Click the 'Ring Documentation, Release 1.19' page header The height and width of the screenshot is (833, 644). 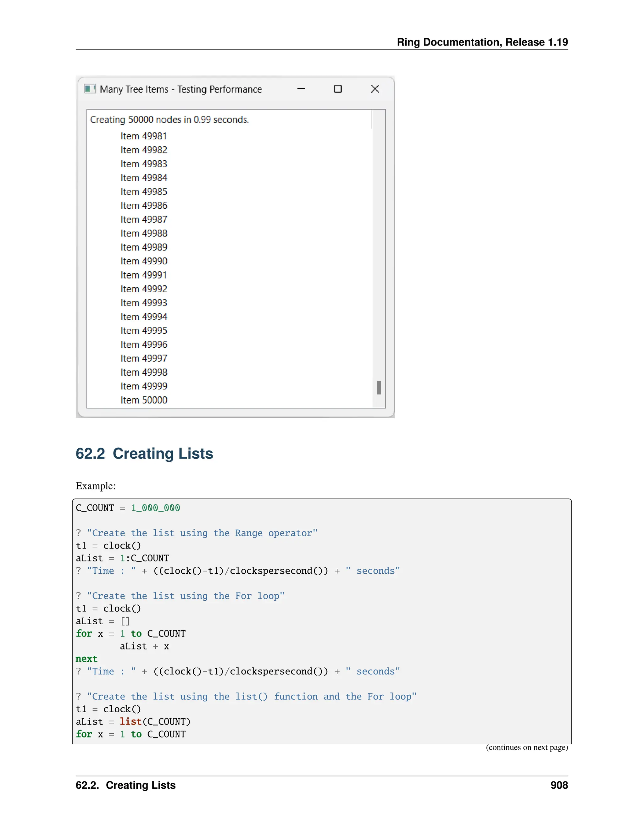point(482,42)
